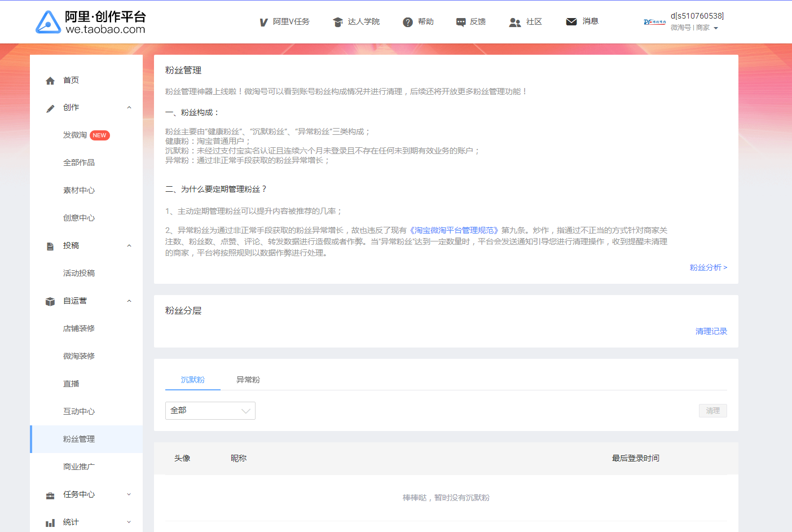Select the 沉默粉 tab

click(x=193, y=380)
